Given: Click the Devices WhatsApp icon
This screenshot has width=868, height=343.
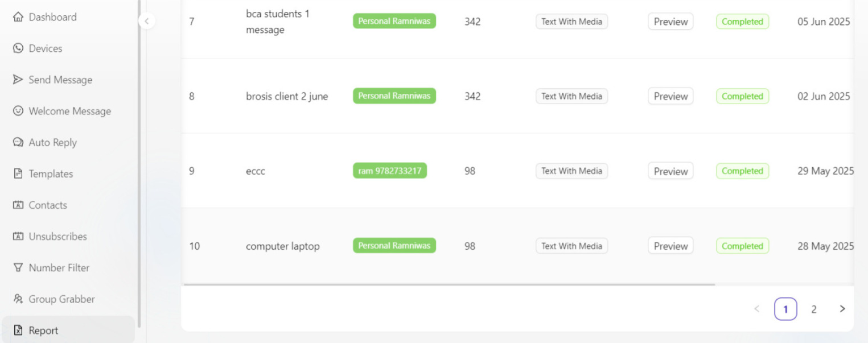Looking at the screenshot, I should click(x=18, y=48).
